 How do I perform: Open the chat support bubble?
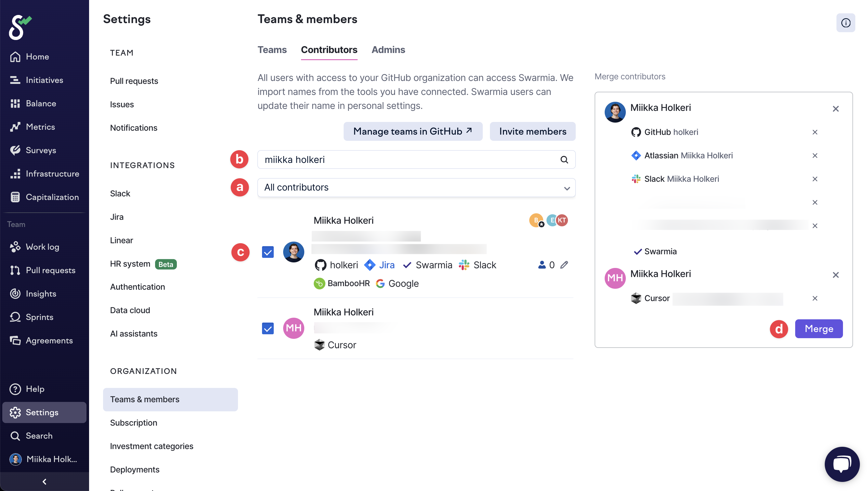pos(841,464)
